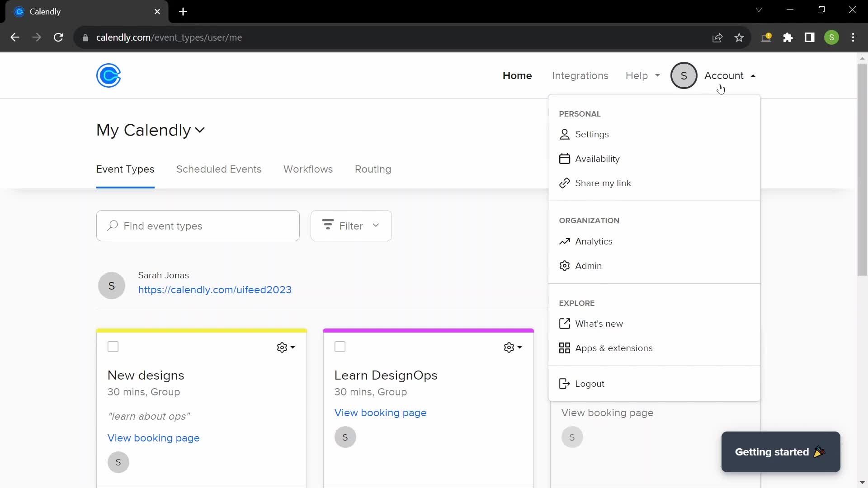Click the Find event types search field
868x488 pixels.
[198, 226]
